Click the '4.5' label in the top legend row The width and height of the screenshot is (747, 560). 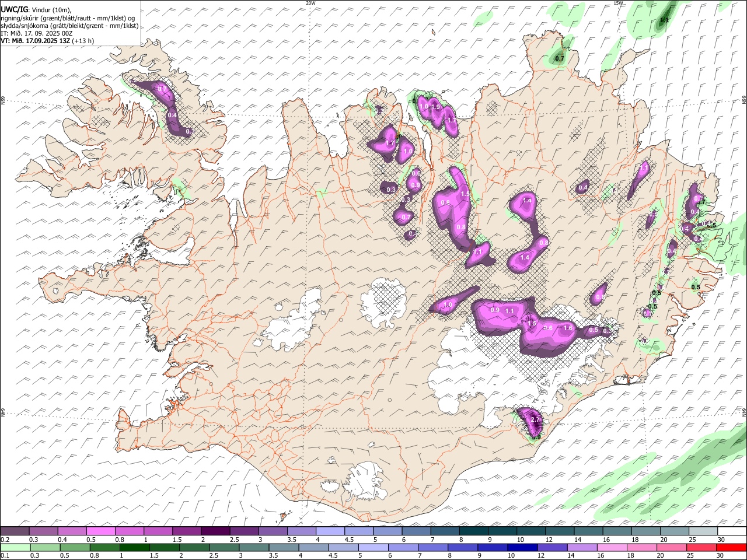349,540
